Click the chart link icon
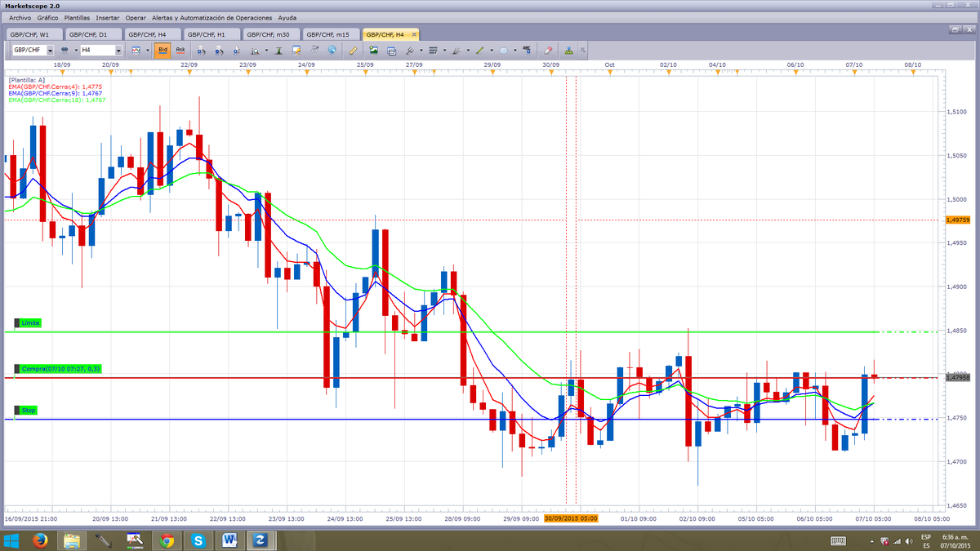Viewport: 980px width, 551px height. [65, 50]
